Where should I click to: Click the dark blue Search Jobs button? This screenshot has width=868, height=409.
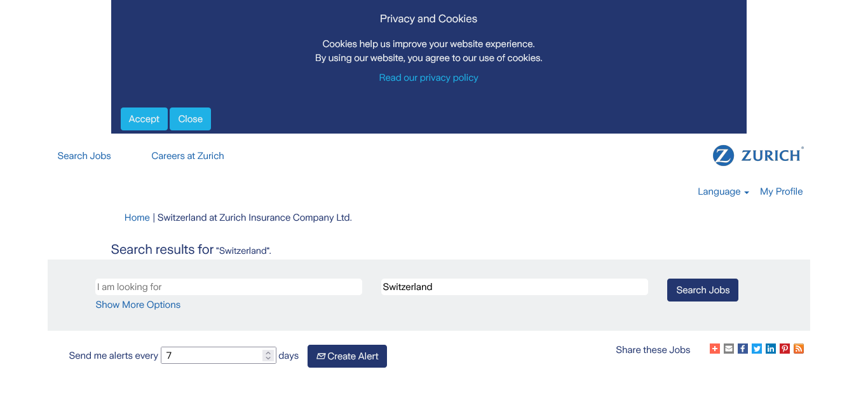[x=702, y=290]
